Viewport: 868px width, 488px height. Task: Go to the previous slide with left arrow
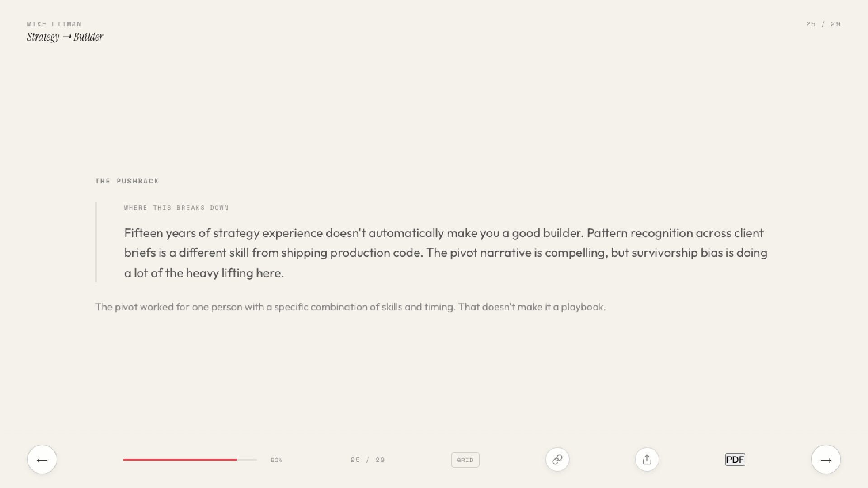[x=42, y=460]
